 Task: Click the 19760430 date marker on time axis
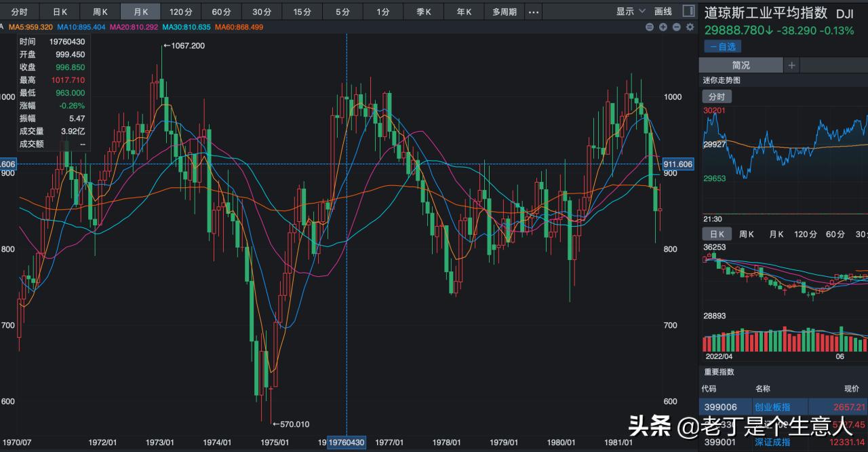[x=347, y=442]
